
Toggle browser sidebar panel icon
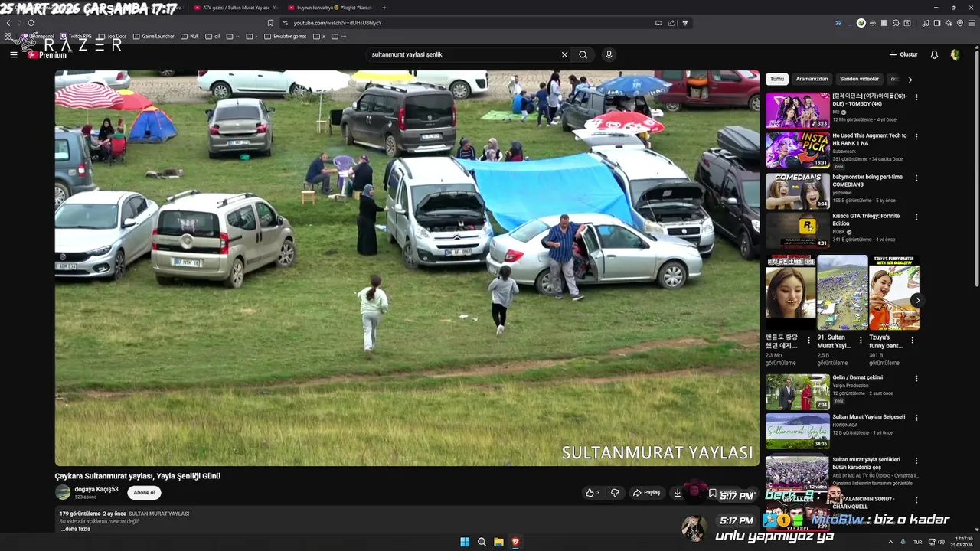pos(937,23)
